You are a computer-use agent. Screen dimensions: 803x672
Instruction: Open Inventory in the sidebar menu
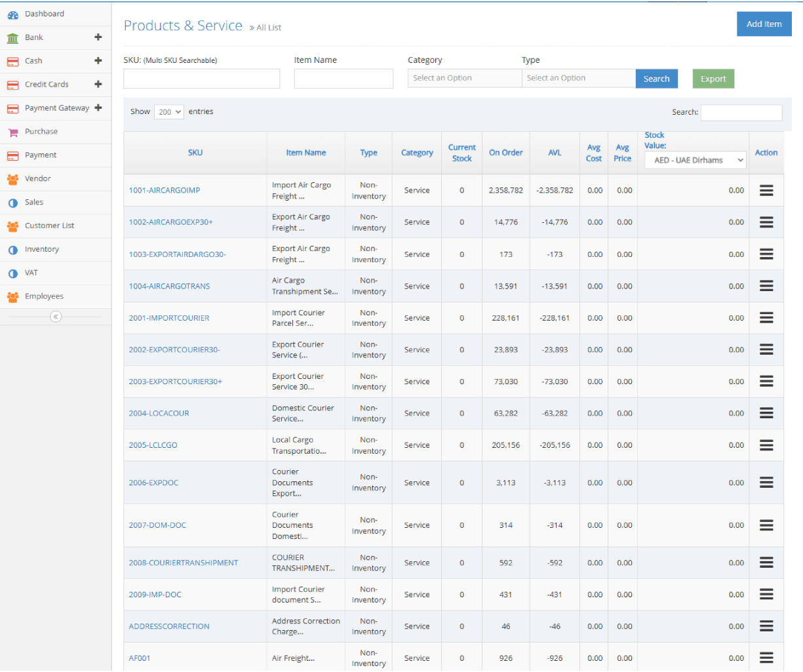click(42, 249)
